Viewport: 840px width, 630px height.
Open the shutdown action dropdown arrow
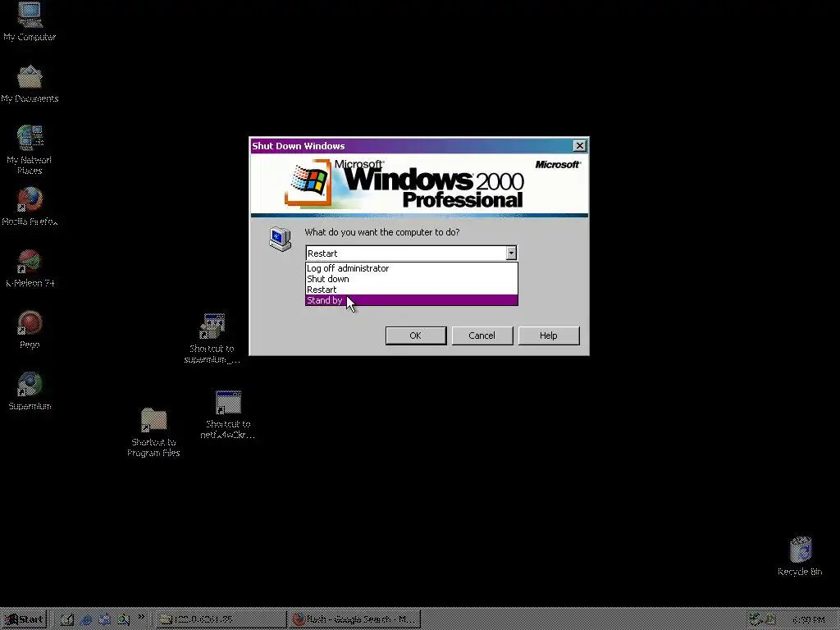pos(511,253)
